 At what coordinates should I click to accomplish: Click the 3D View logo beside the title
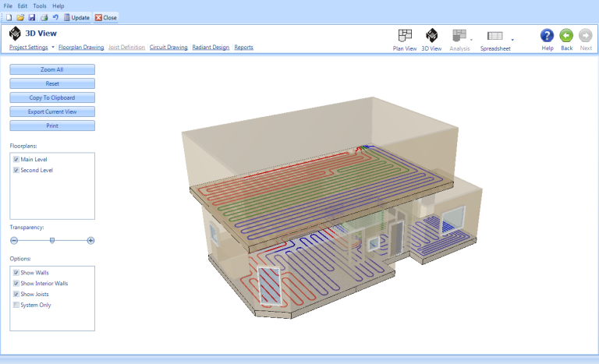pyautogui.click(x=16, y=34)
